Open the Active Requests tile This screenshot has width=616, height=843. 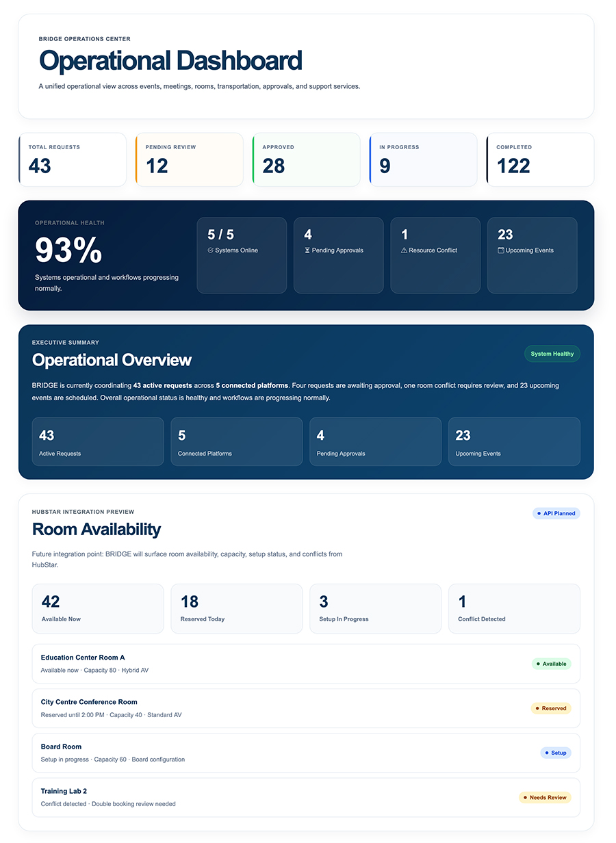98,441
